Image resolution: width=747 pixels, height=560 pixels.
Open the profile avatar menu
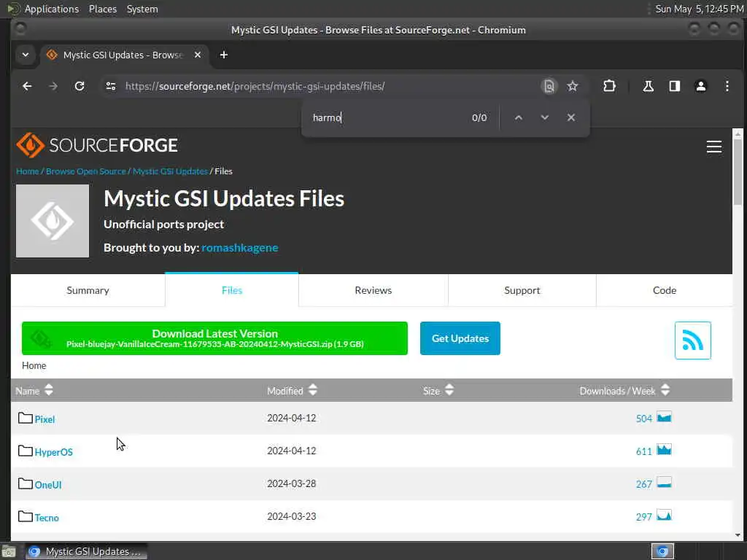(x=701, y=86)
